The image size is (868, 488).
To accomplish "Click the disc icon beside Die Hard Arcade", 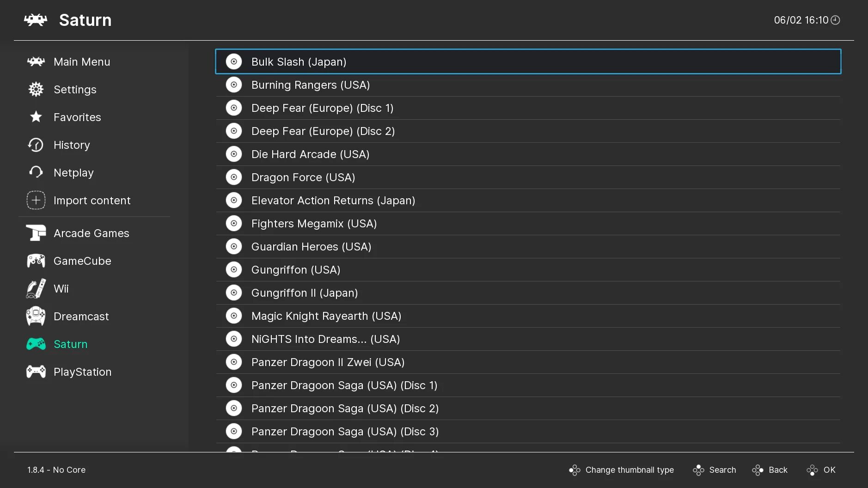I will (x=234, y=154).
